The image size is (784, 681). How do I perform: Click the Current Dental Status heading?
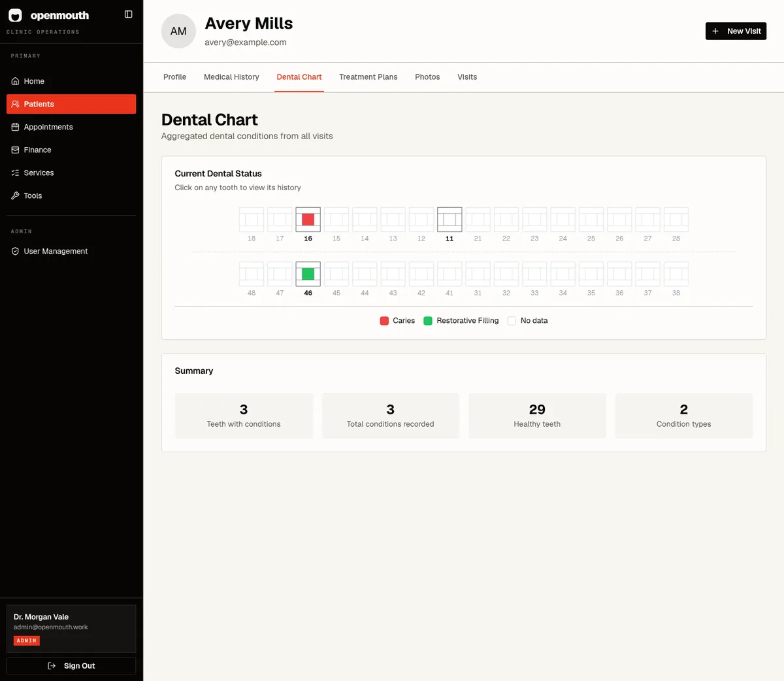point(218,174)
